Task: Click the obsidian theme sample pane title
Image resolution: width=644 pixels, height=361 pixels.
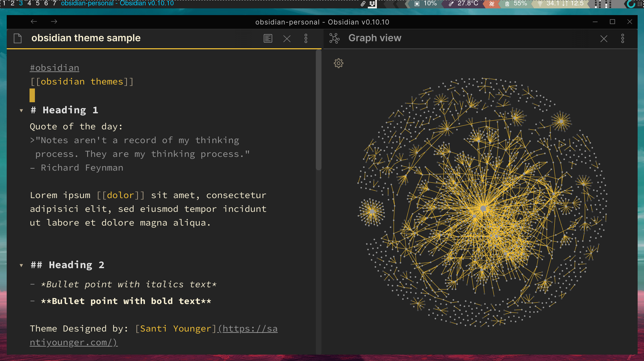Action: 86,38
